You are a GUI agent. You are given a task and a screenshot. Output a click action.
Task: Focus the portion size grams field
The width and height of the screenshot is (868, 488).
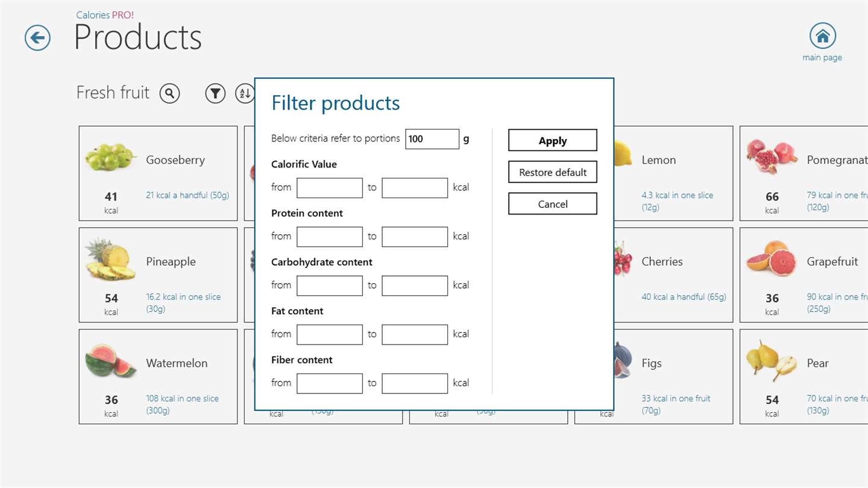[x=432, y=139]
